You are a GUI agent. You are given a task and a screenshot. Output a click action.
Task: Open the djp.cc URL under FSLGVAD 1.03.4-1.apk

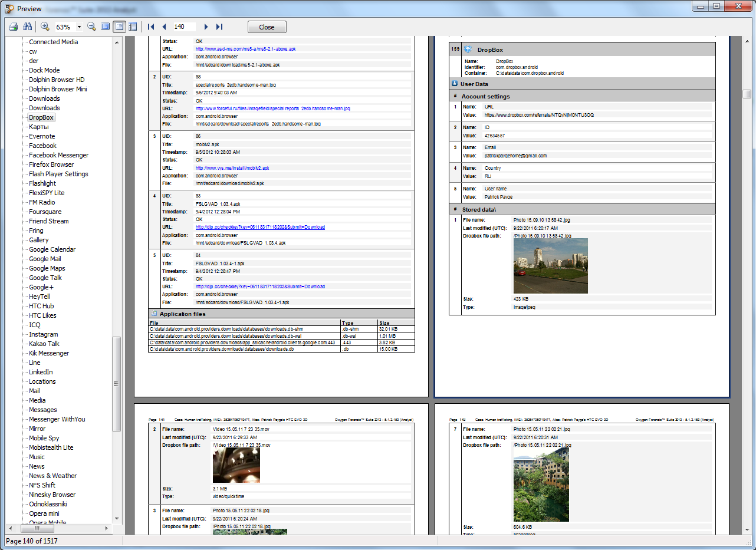[x=260, y=286]
